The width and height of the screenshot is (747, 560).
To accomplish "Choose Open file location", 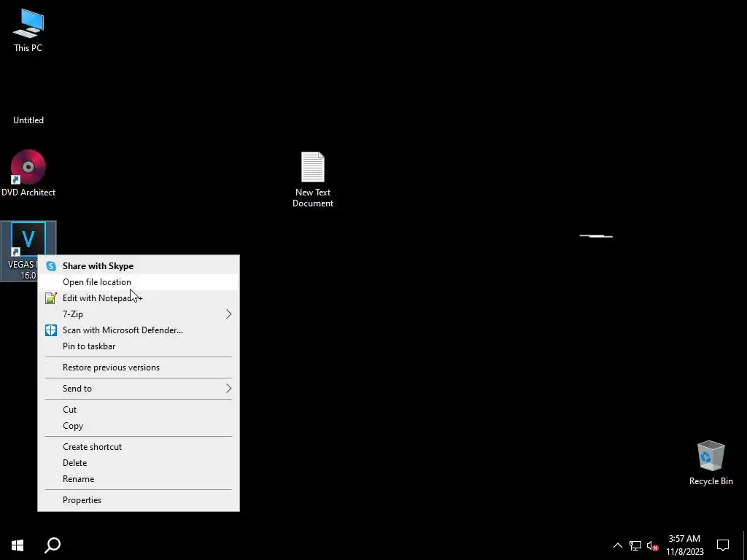I will click(x=139, y=282).
